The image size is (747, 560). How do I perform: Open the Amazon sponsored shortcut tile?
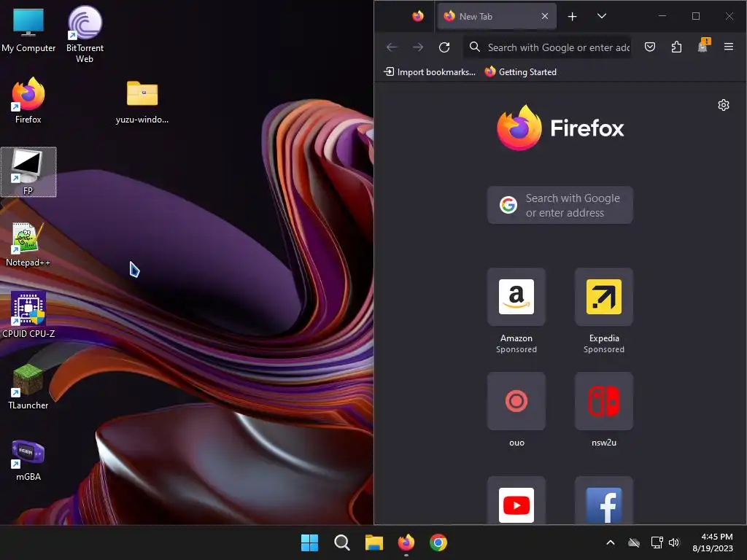[516, 311]
